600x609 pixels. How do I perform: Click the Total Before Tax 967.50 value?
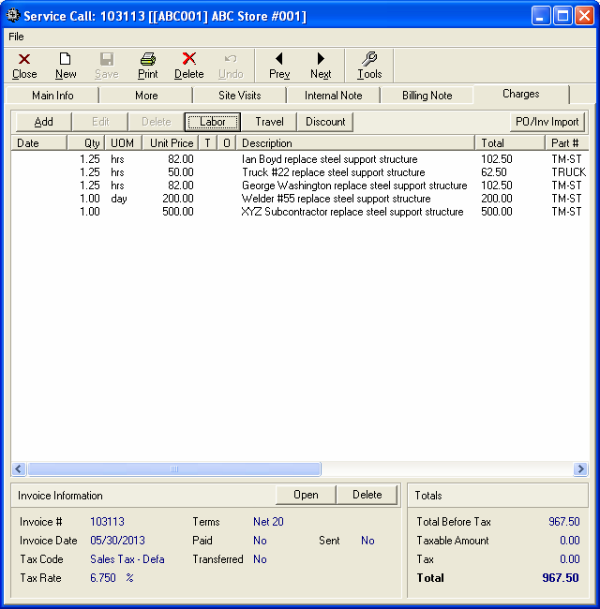(564, 522)
